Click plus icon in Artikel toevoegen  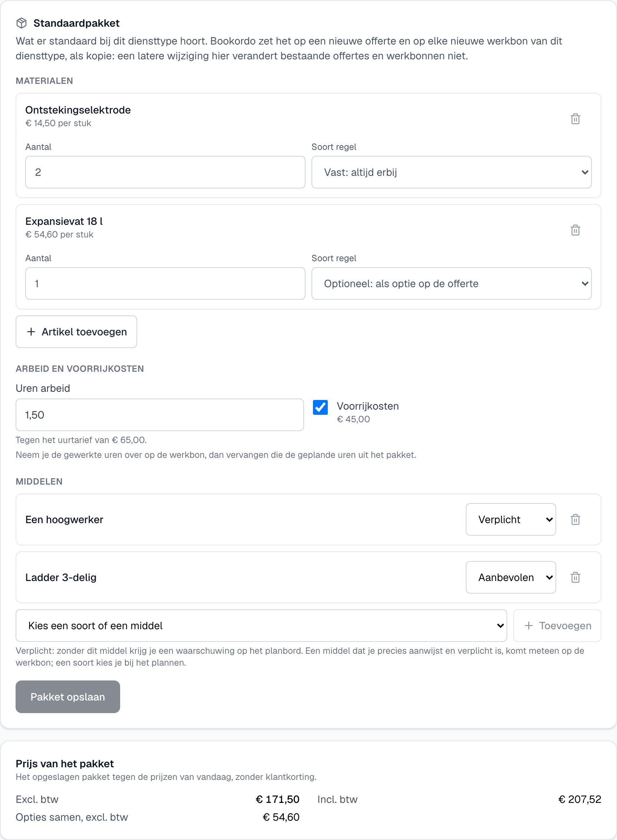pyautogui.click(x=32, y=332)
